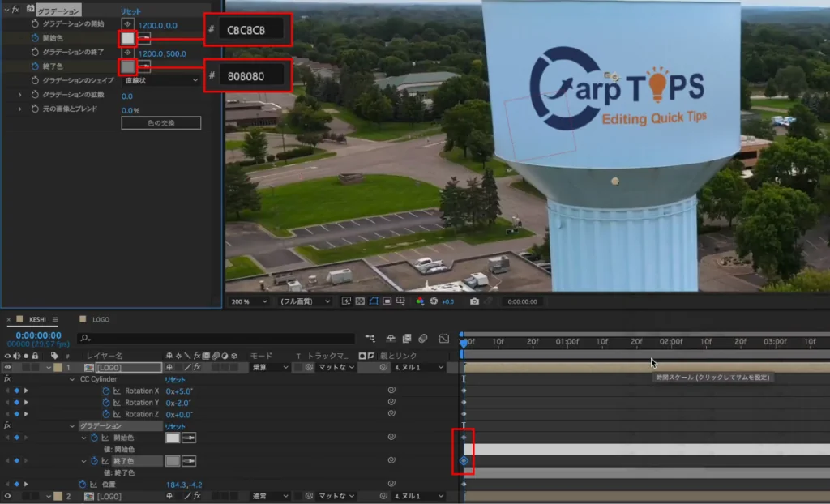830x504 pixels.
Task: Click Rotation X value 0x+5.0°
Action: tap(179, 391)
